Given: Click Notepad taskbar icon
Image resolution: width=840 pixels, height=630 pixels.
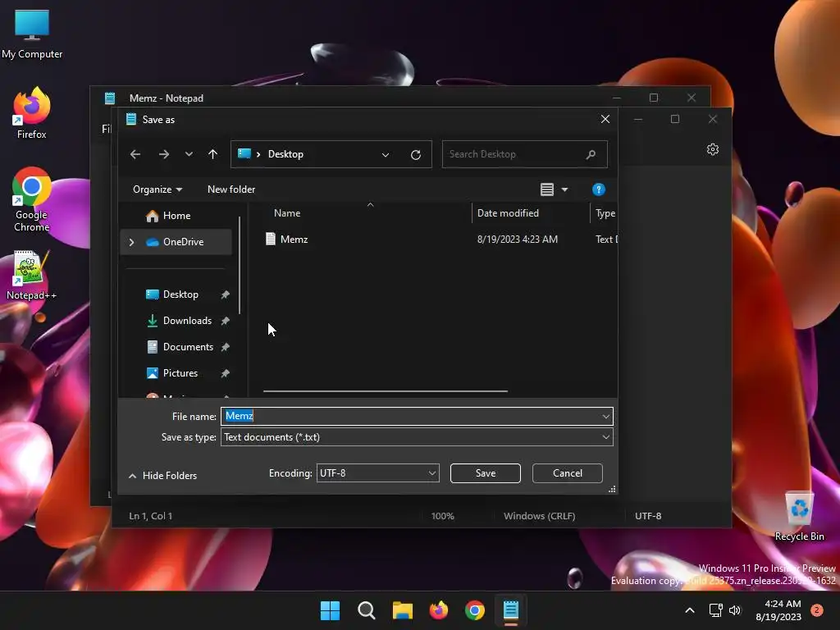Looking at the screenshot, I should coord(511,610).
